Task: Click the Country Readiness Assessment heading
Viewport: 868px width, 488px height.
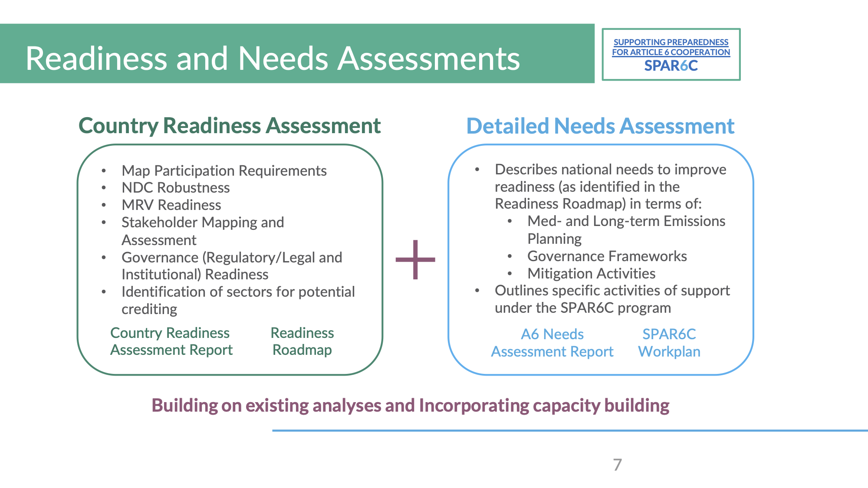Action: tap(230, 126)
